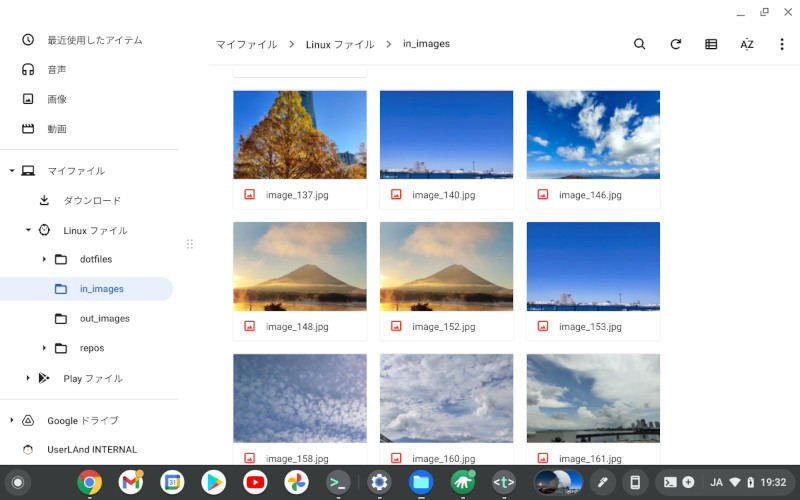
Task: Click the search icon in the Files toolbar
Action: pos(640,44)
